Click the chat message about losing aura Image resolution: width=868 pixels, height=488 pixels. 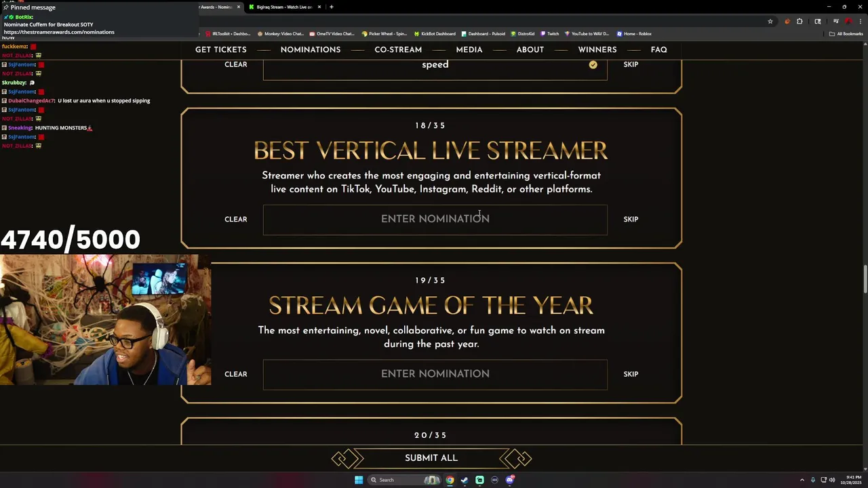coord(104,100)
